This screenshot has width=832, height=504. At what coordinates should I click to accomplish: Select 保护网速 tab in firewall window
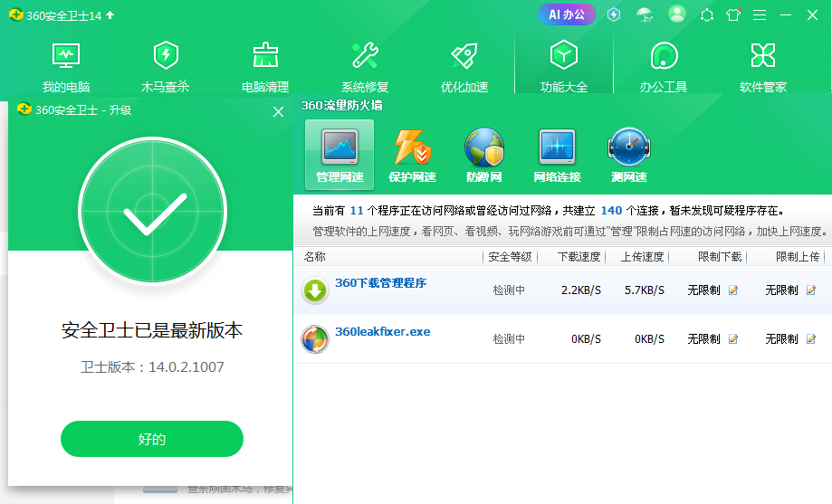coord(412,155)
